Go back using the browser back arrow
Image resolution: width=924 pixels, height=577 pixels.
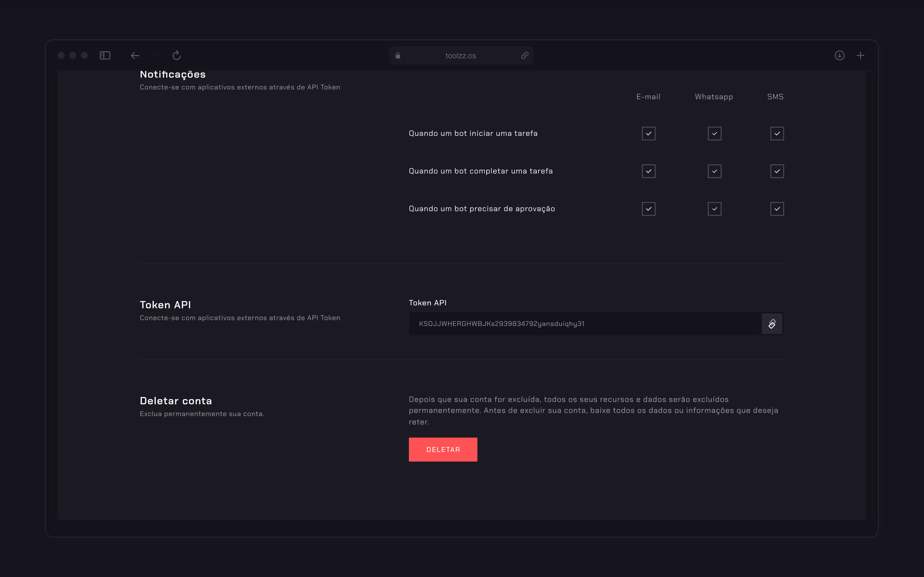pos(135,56)
